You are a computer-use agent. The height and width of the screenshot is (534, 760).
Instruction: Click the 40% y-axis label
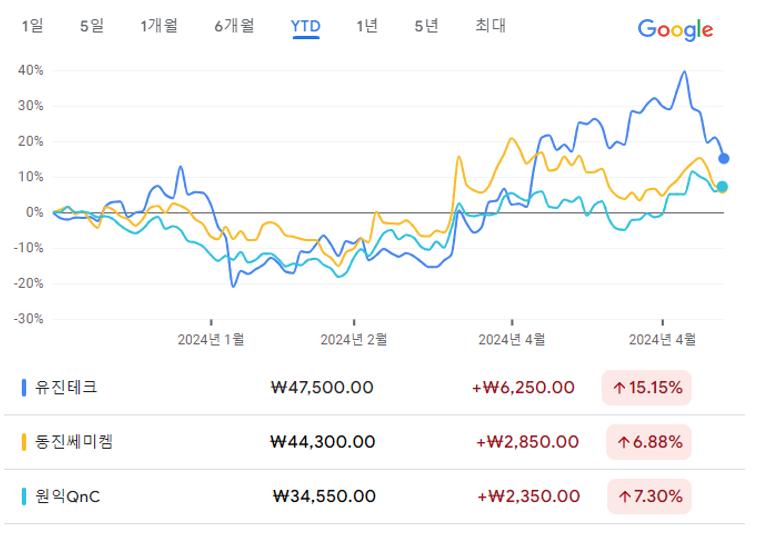tap(31, 71)
